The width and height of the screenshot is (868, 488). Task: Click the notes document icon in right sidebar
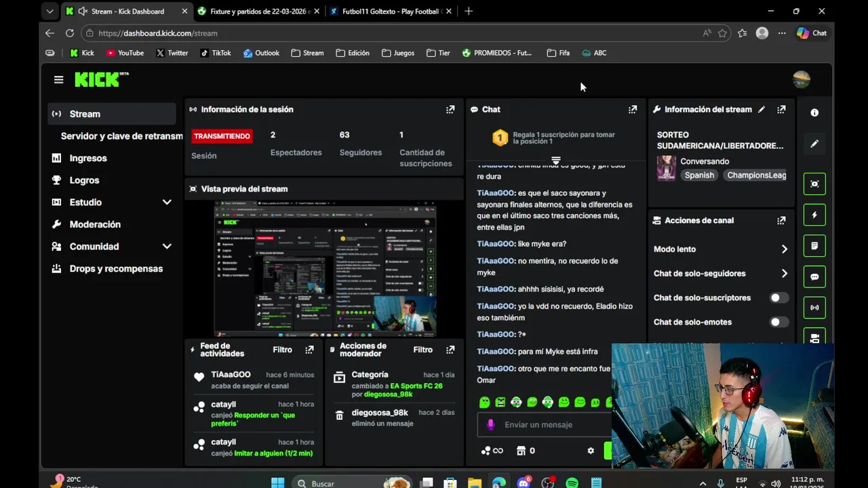[814, 245]
